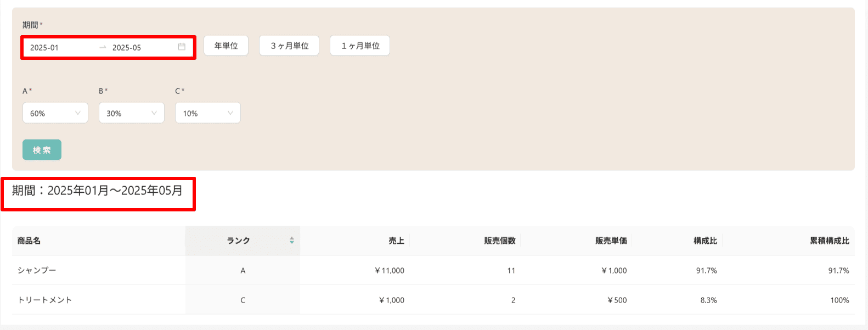Select the シャンプー product row
This screenshot has height=330, width=868.
pyautogui.click(x=433, y=270)
